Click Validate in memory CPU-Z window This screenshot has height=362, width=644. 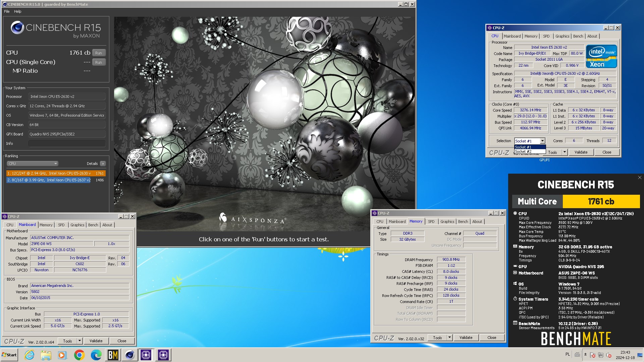pyautogui.click(x=466, y=338)
